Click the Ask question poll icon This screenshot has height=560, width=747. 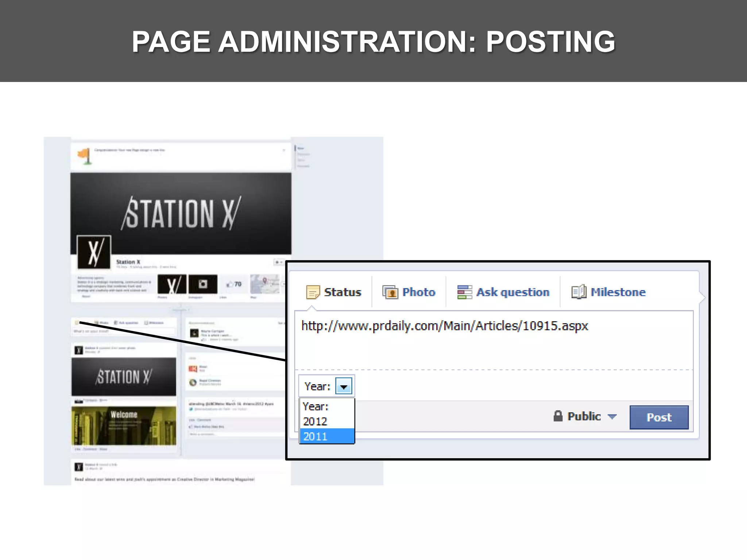tap(464, 292)
